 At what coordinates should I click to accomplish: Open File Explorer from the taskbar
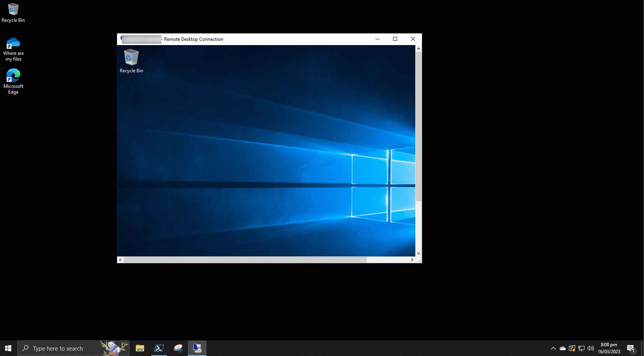click(140, 348)
